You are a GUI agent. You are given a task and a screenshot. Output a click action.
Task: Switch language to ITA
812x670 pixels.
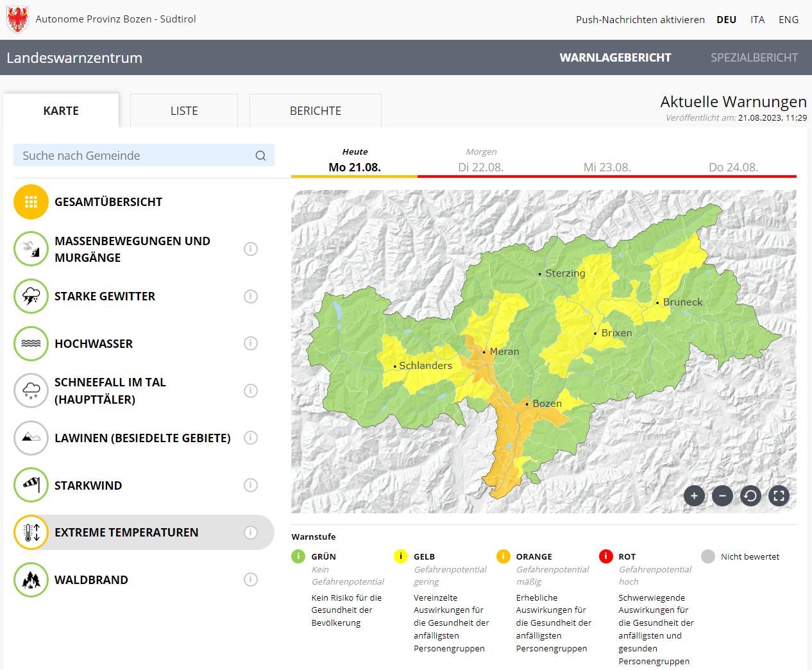757,20
